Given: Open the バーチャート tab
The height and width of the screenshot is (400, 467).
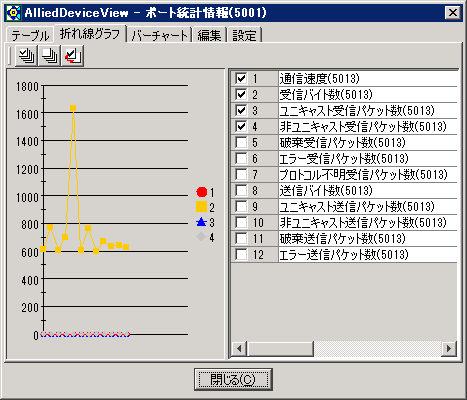Looking at the screenshot, I should (x=159, y=35).
